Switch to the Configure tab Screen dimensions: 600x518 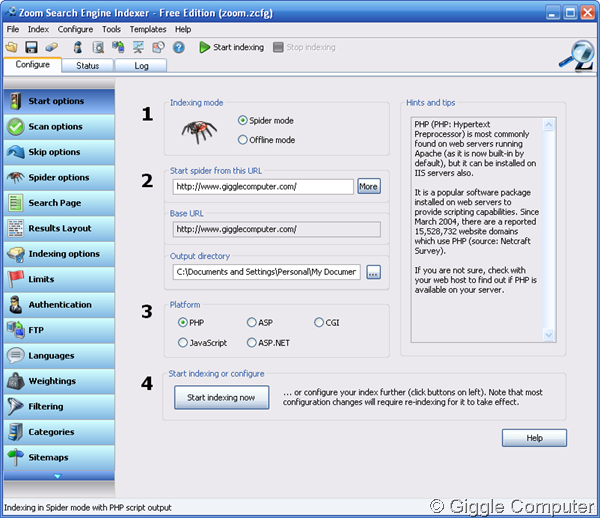pos(33,65)
